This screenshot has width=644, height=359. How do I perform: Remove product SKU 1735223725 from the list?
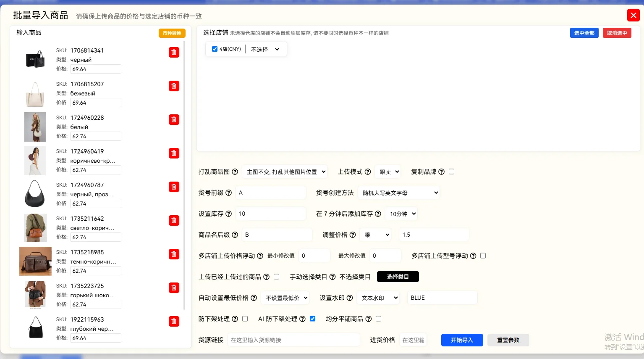pos(174,288)
